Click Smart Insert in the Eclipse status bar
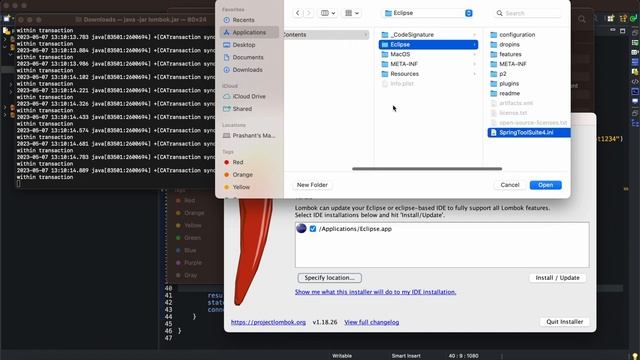Screen dimensions: 640x360 pos(406,356)
